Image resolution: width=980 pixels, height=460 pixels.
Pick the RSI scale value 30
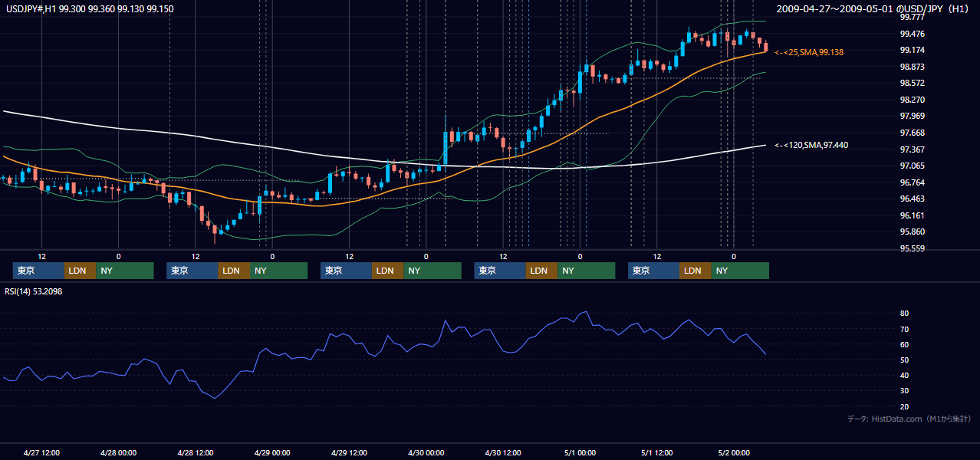pos(905,391)
